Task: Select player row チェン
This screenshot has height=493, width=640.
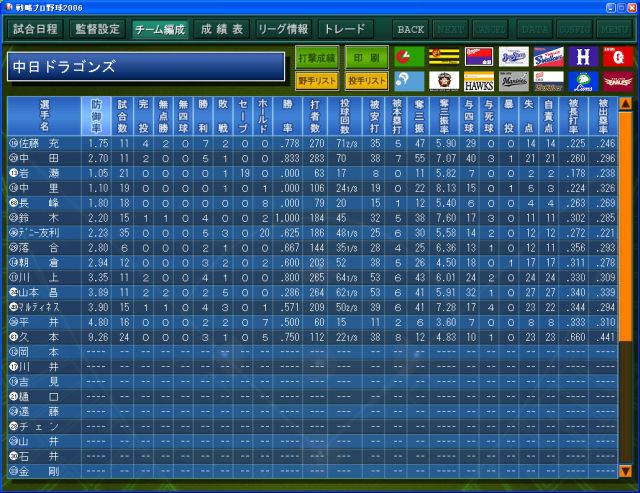Action: 312,426
